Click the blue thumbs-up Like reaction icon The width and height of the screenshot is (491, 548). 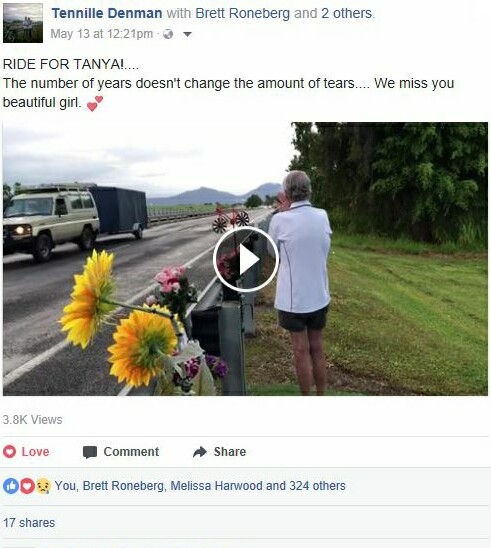10,486
